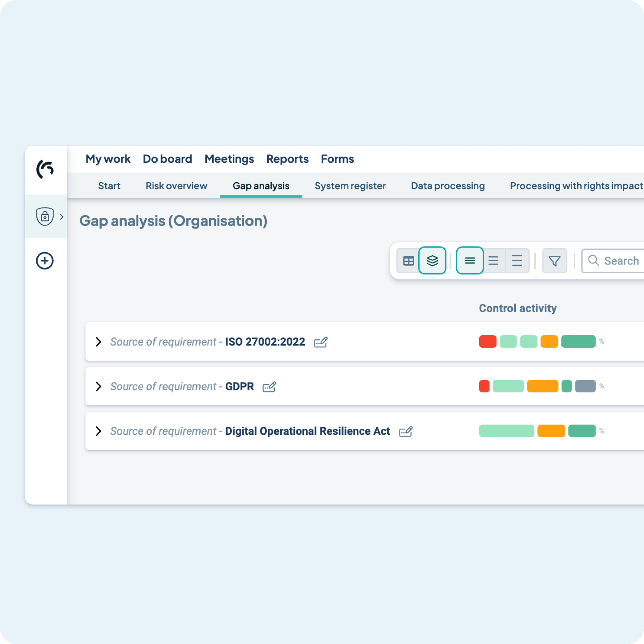Open the Meetings menu

point(229,159)
